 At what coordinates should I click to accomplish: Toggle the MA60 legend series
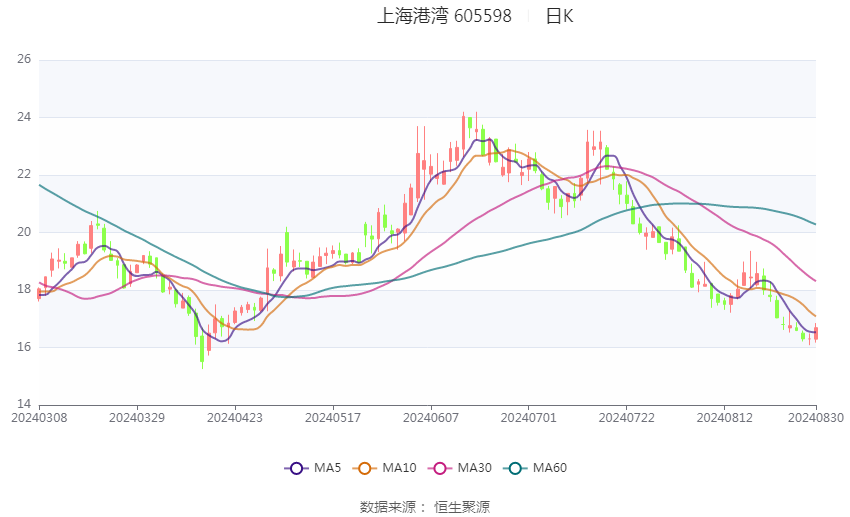[535, 468]
